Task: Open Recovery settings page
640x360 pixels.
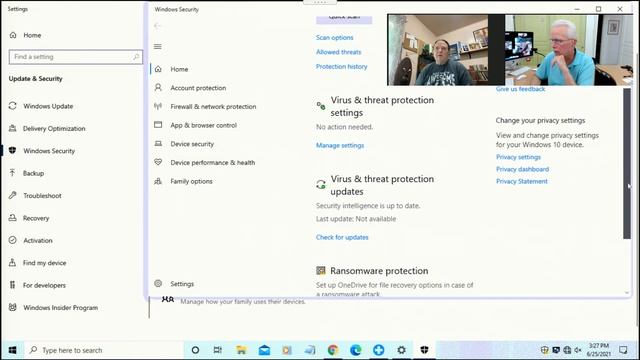Action: [36, 218]
